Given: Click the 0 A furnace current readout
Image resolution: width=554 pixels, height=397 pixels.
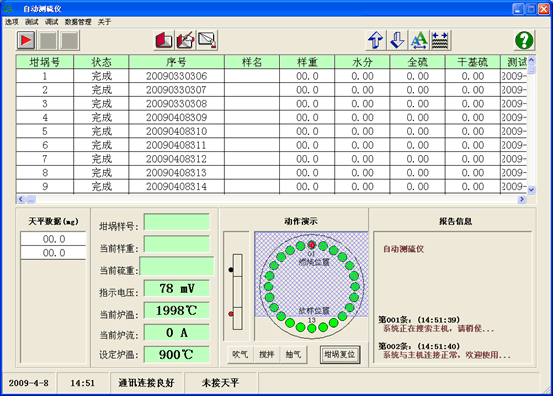Looking at the screenshot, I should click(177, 333).
